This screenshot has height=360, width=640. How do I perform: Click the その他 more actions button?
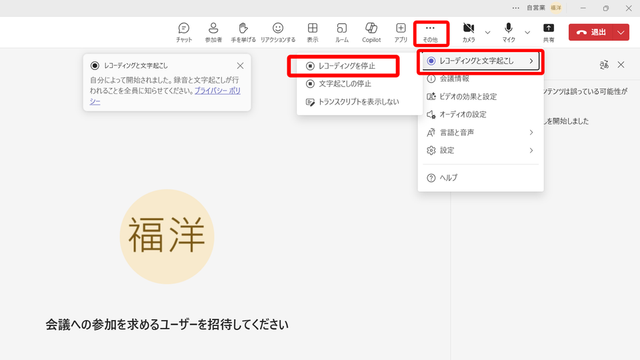click(x=430, y=33)
